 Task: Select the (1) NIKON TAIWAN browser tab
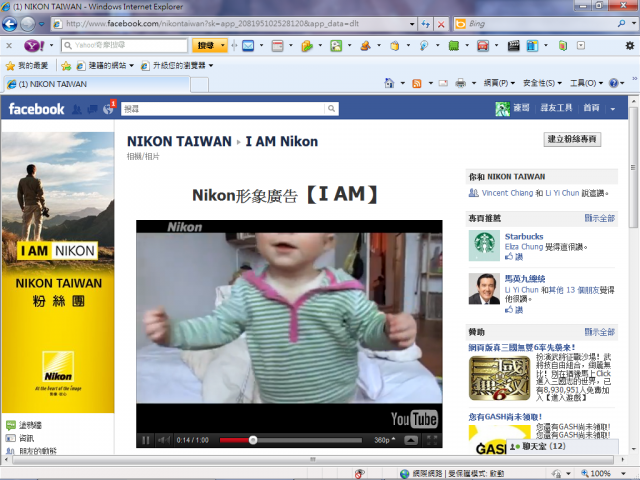coord(97,84)
